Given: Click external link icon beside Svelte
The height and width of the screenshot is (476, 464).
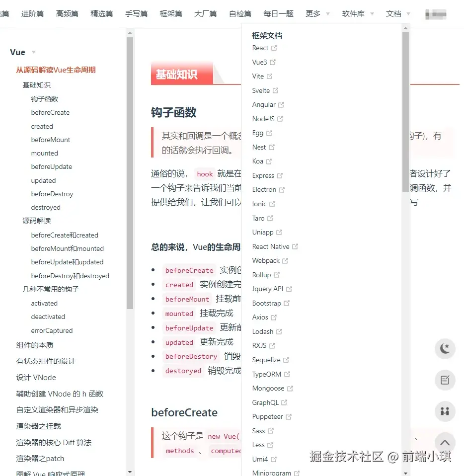Looking at the screenshot, I should coord(276,90).
